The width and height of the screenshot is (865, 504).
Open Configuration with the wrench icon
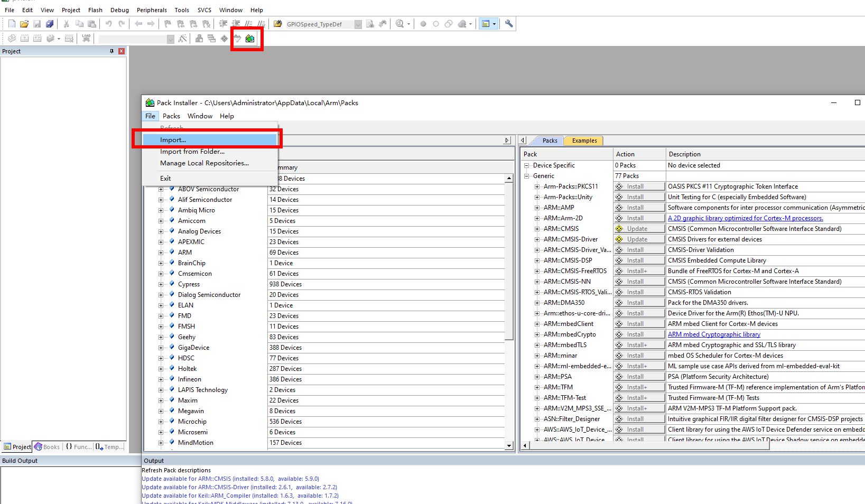[x=509, y=24]
